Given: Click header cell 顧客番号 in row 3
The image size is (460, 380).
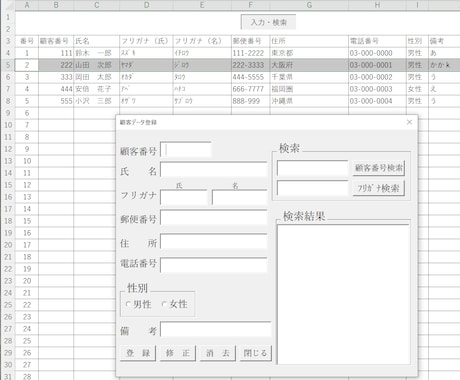Looking at the screenshot, I should click(56, 41).
